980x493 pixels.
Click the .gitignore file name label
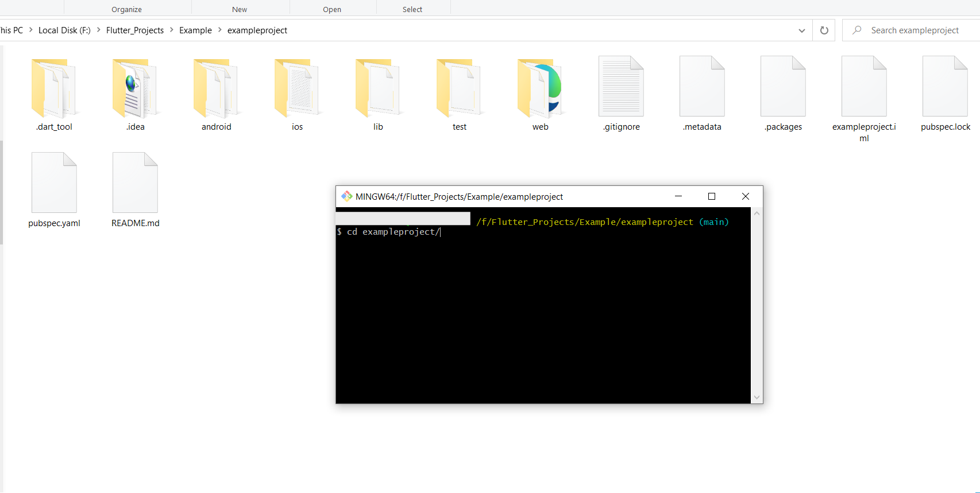pyautogui.click(x=621, y=127)
